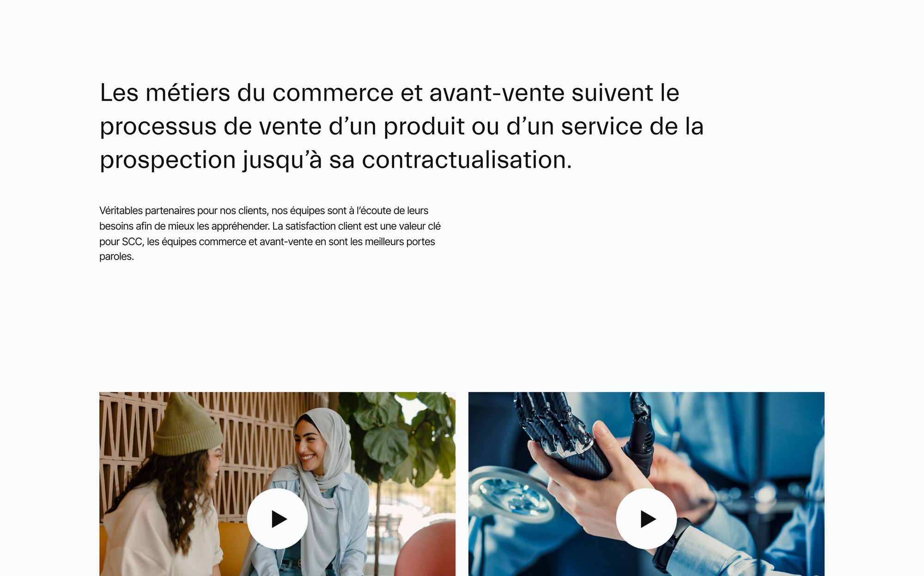Play the video with two women talking
Viewport: 924px width, 576px height.
(277, 519)
